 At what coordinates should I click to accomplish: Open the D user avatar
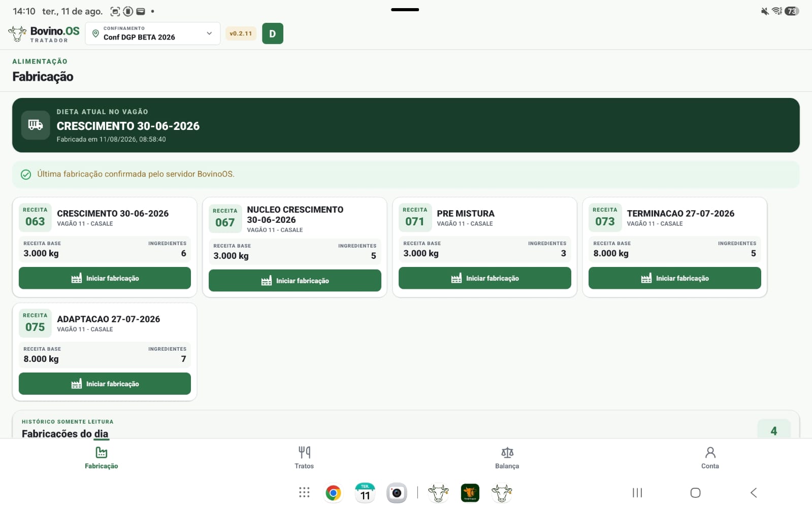pos(273,33)
